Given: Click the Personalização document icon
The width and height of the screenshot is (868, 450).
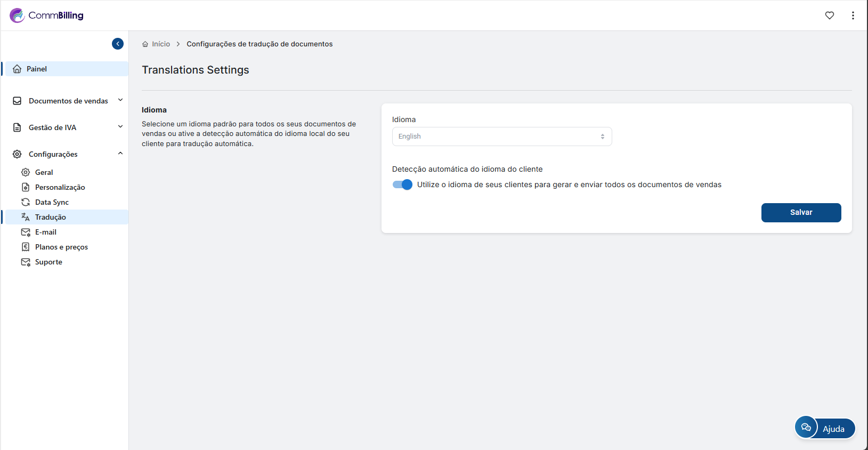Looking at the screenshot, I should click(x=26, y=187).
